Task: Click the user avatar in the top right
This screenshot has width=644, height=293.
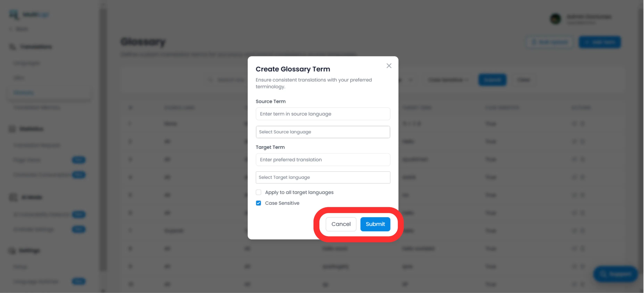Action: (555, 19)
